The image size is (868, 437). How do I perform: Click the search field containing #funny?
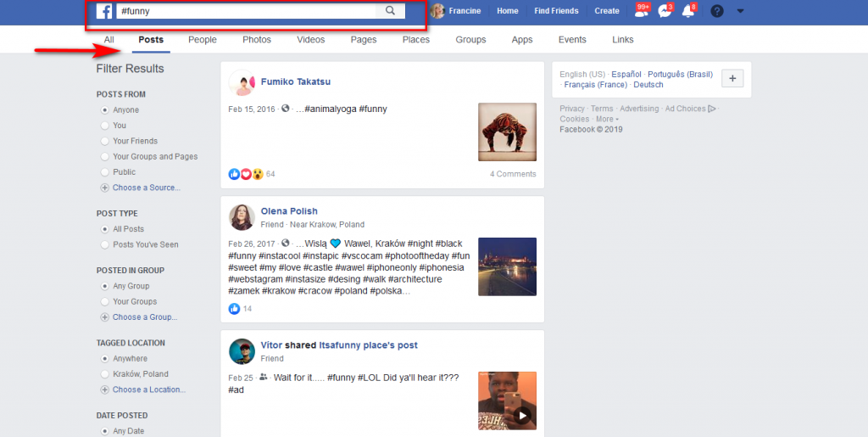(246, 10)
